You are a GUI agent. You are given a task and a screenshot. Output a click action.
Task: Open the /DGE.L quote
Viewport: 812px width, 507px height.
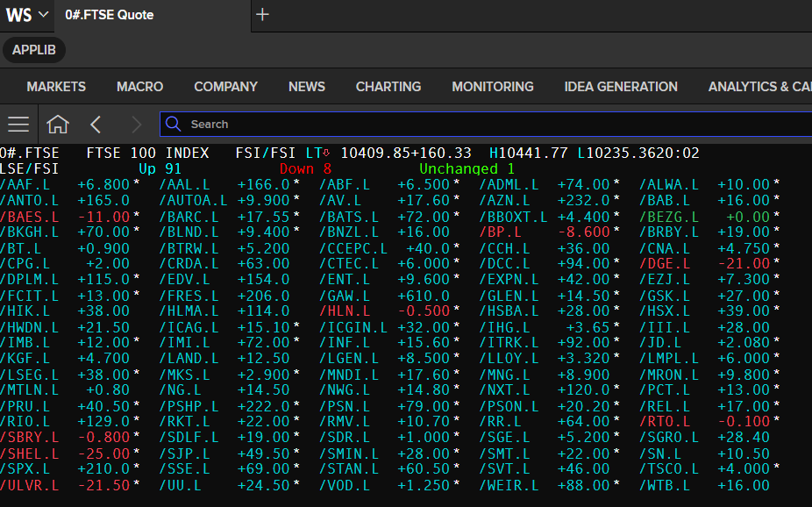665,264
